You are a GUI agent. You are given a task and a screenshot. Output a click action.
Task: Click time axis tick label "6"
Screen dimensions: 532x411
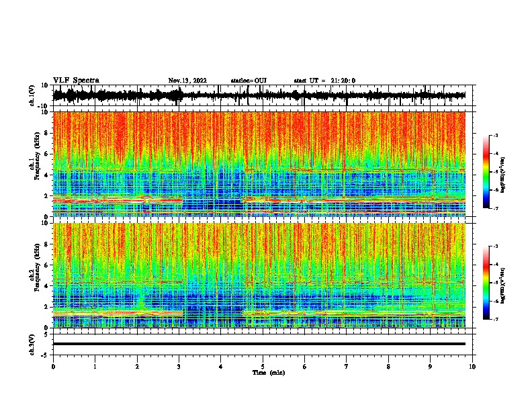pos(305,367)
